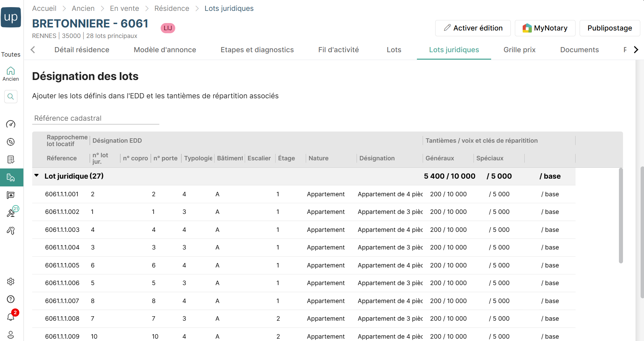Click the Escalier column header
Viewport: 644px width, 341px height.
tap(259, 158)
